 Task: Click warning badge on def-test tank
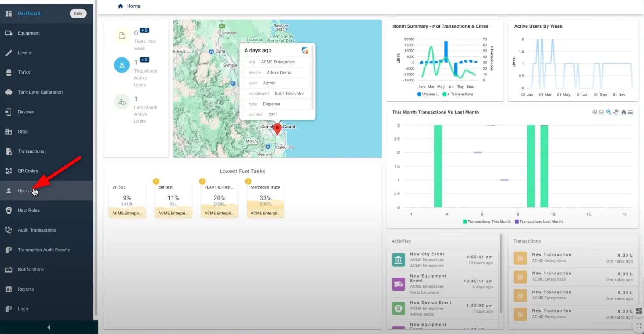(x=156, y=181)
